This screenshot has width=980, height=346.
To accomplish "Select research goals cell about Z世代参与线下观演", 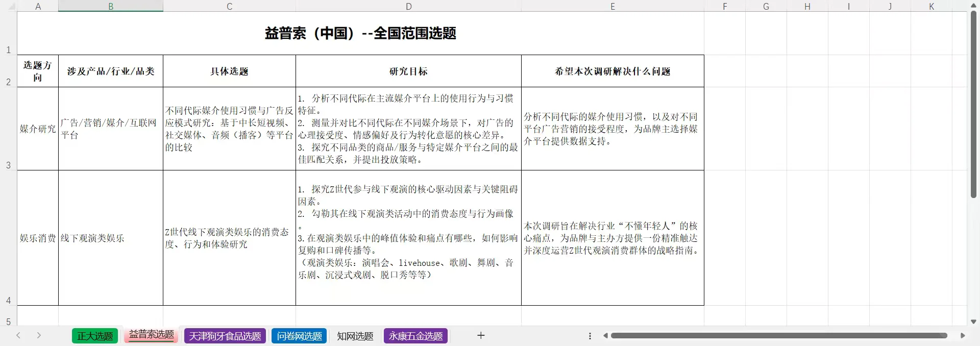I will 408,238.
